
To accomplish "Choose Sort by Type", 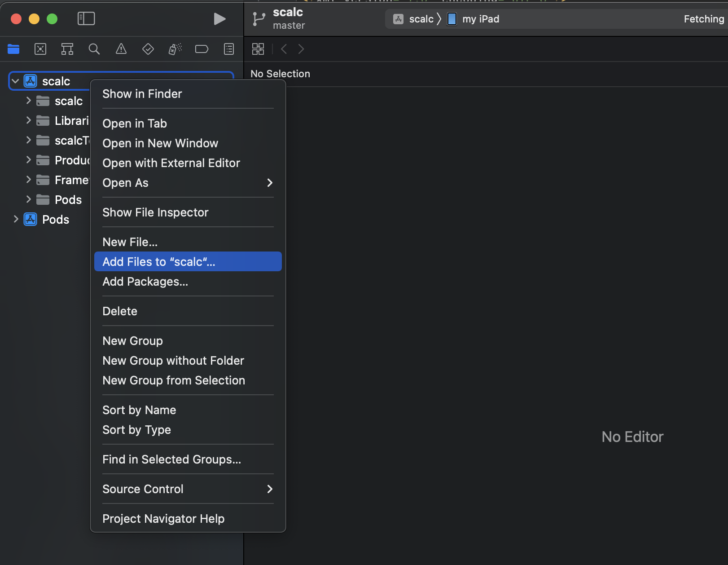I will click(x=188, y=430).
